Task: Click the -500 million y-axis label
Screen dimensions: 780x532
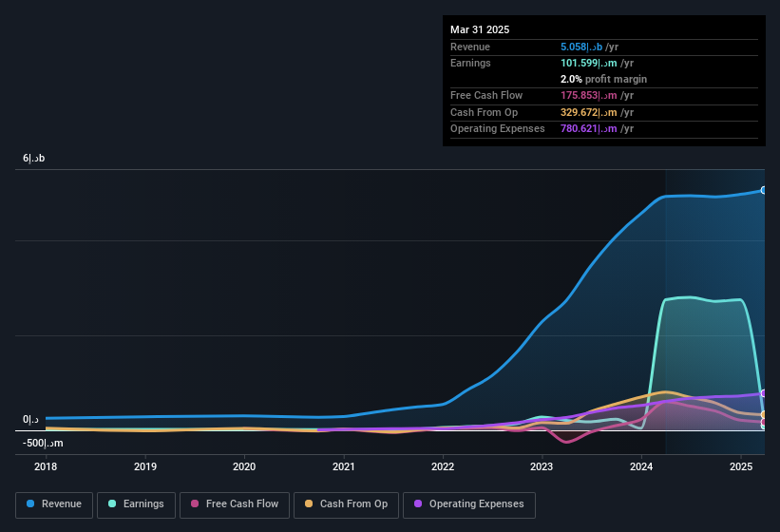Action: pos(43,443)
